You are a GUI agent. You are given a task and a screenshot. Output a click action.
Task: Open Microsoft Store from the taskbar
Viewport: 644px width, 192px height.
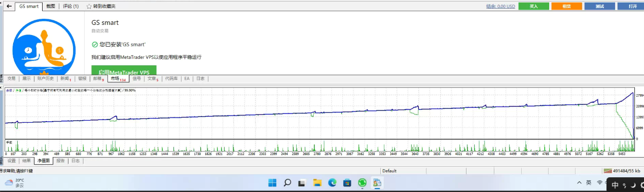[x=347, y=182]
